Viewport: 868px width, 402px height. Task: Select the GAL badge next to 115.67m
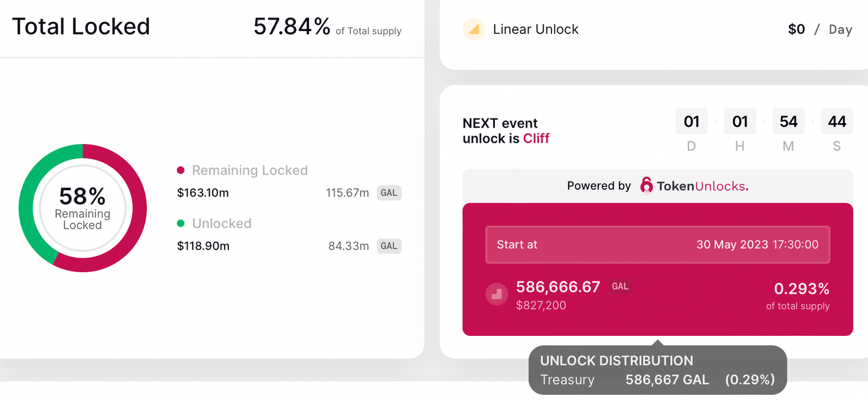pos(389,193)
